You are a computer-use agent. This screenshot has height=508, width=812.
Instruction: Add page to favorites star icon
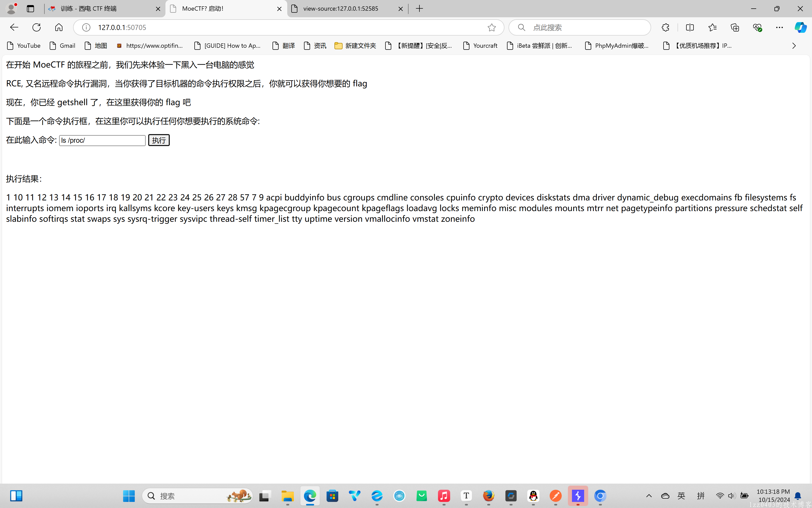(492, 27)
